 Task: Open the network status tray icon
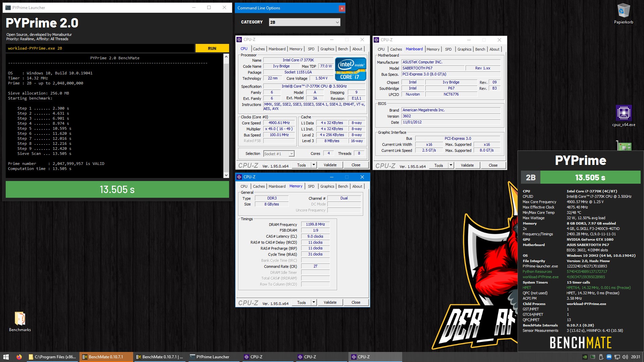617,357
